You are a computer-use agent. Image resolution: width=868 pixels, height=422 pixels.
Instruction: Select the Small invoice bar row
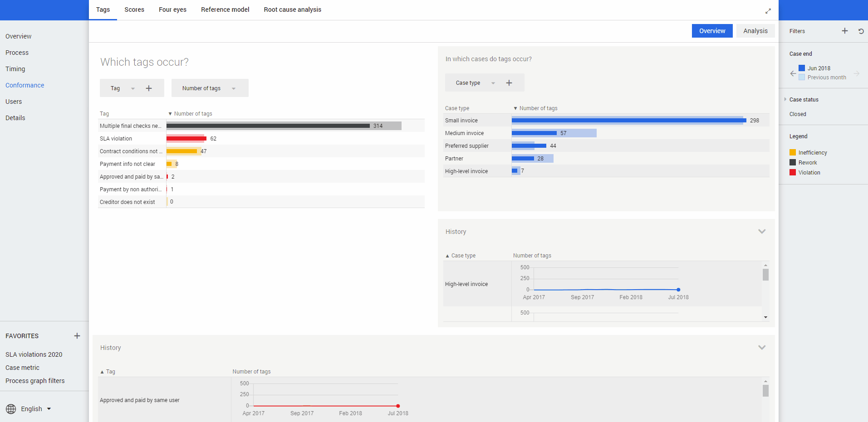click(x=628, y=121)
